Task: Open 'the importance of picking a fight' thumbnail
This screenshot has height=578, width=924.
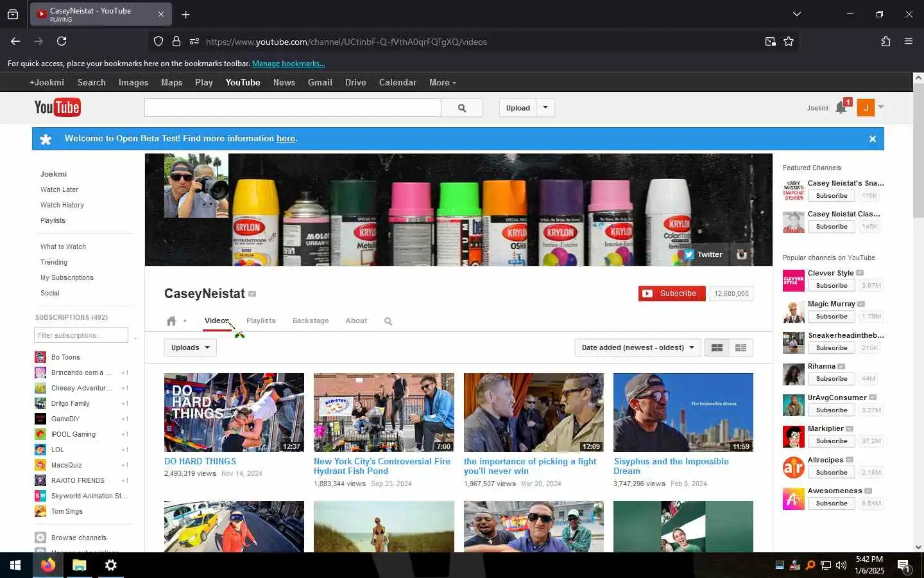Action: click(x=534, y=413)
